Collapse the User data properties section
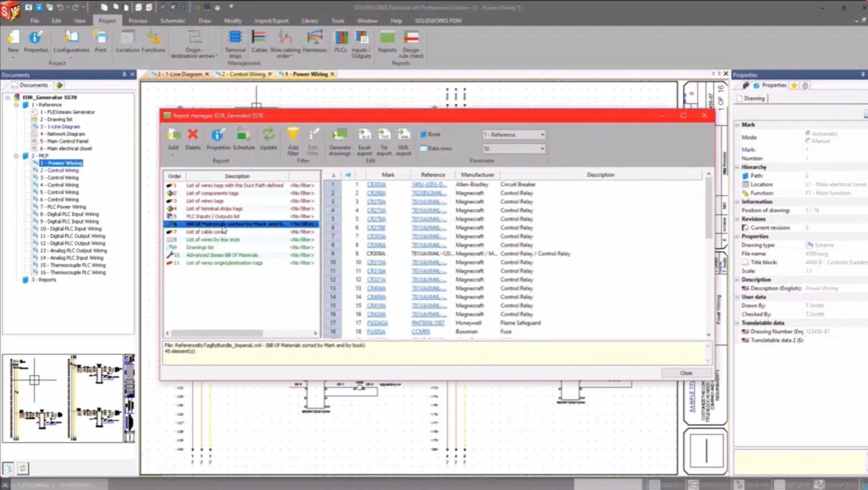The height and width of the screenshot is (490, 868). (737, 297)
